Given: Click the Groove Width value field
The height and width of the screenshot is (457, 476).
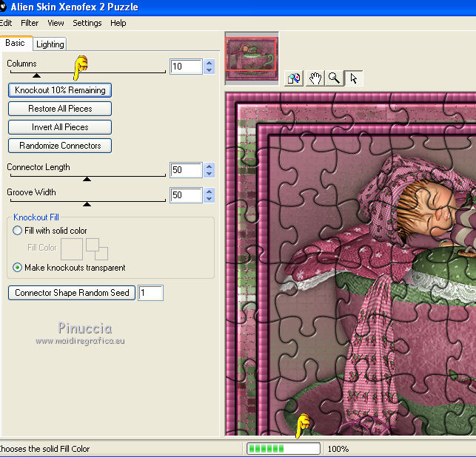Looking at the screenshot, I should click(x=186, y=195).
